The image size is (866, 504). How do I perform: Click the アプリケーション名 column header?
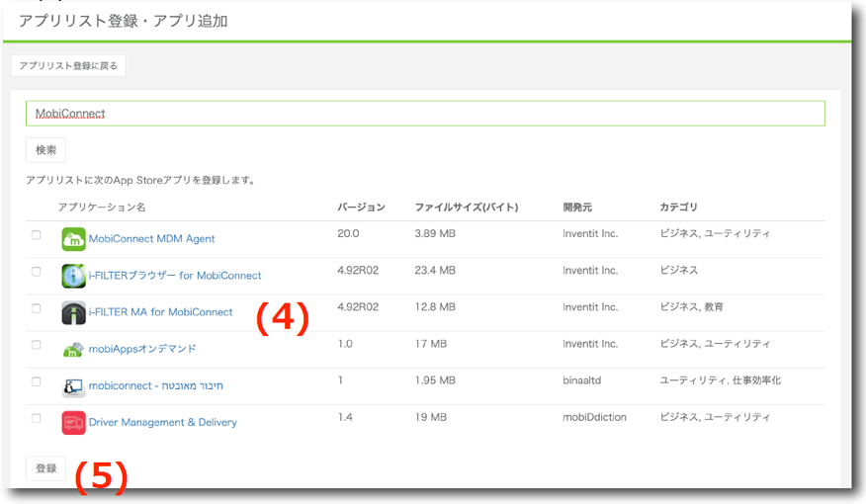pos(102,207)
